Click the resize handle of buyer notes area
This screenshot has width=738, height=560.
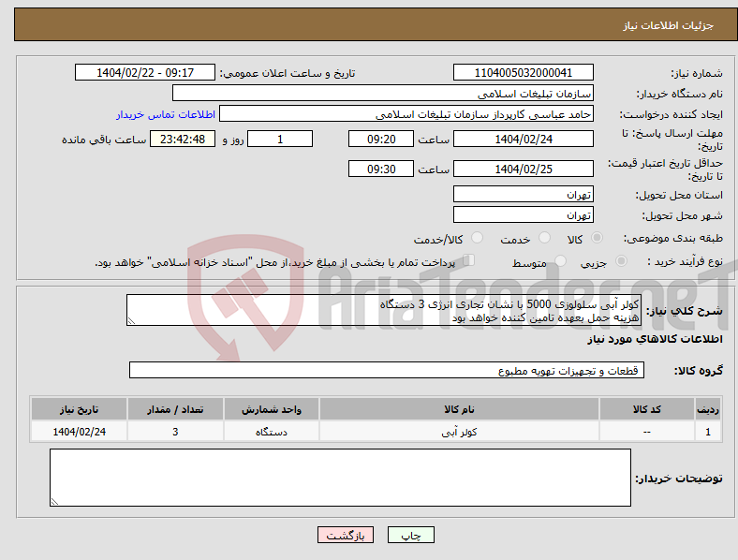(x=54, y=502)
